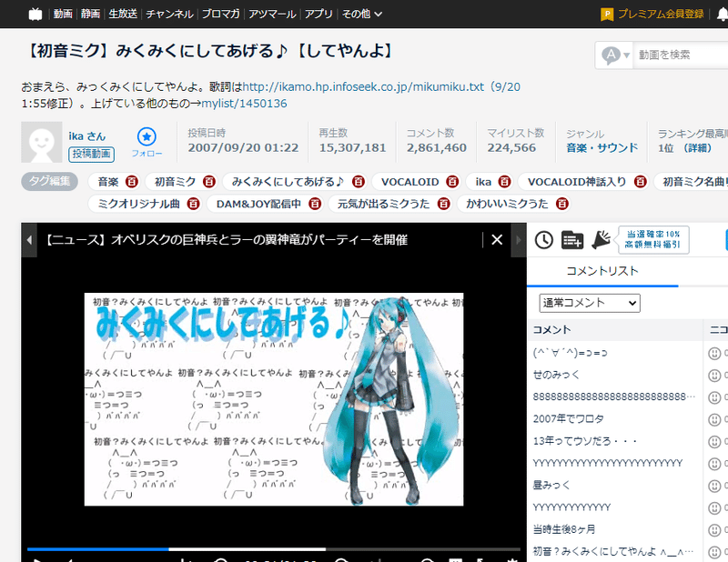Open the 通常コメント dropdown
Image resolution: width=728 pixels, height=562 pixels.
[x=590, y=303]
